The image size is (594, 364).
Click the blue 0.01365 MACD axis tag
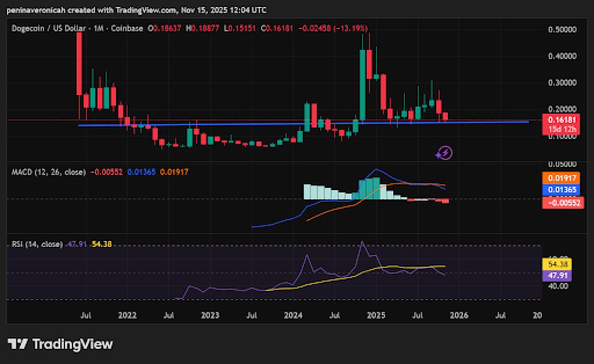(562, 190)
